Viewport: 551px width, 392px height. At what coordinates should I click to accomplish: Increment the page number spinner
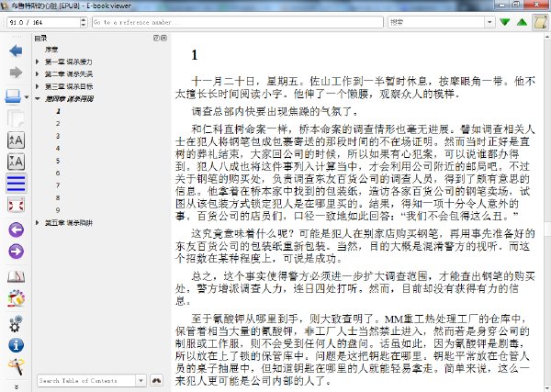84,19
